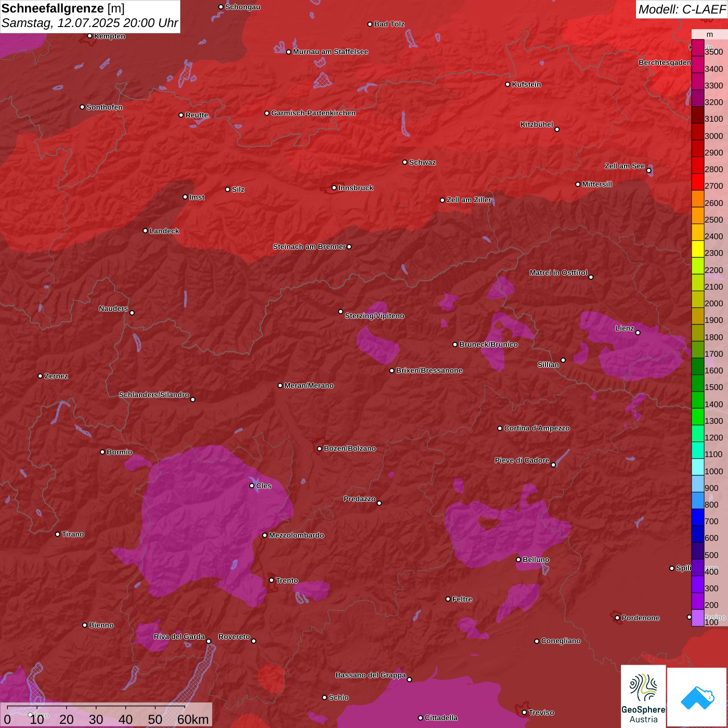Click the bright yellow legend swatch at 2300
Viewport: 728px width, 728px height.
tap(697, 249)
